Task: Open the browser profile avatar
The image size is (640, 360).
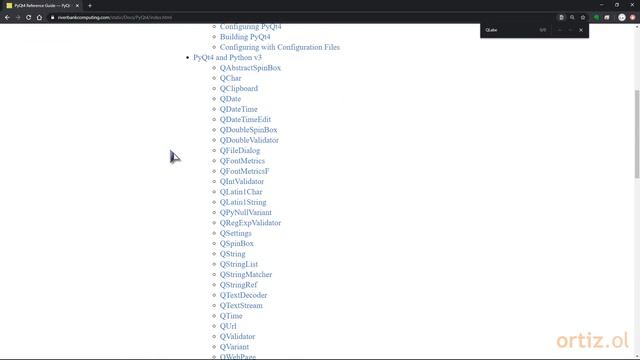Action: pyautogui.click(x=622, y=18)
